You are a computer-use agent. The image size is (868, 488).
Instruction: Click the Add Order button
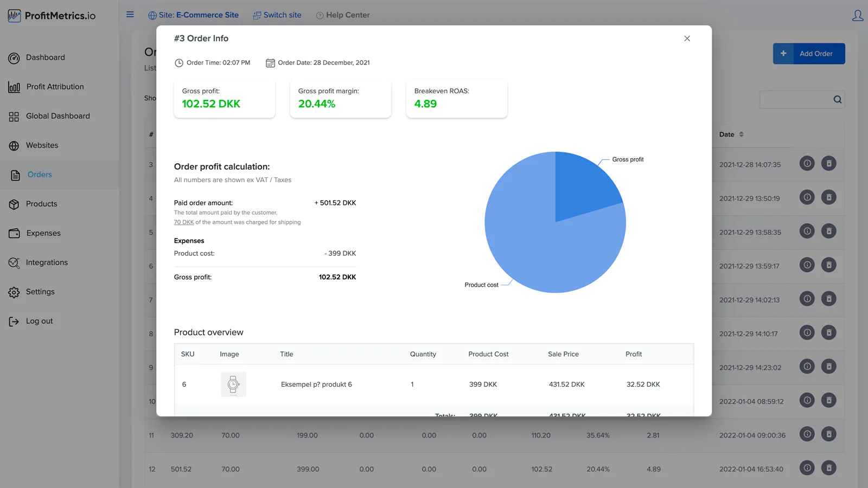point(809,54)
